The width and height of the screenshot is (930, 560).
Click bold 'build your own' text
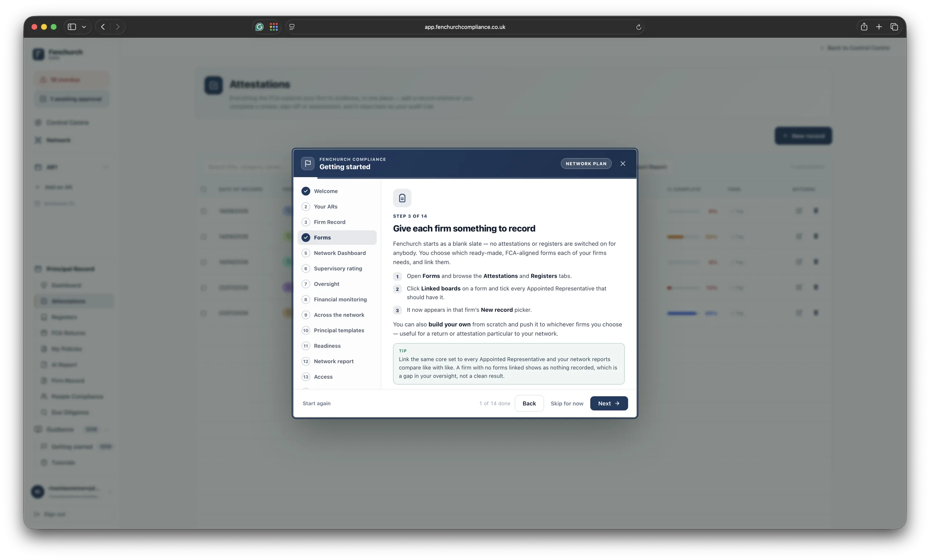(449, 324)
